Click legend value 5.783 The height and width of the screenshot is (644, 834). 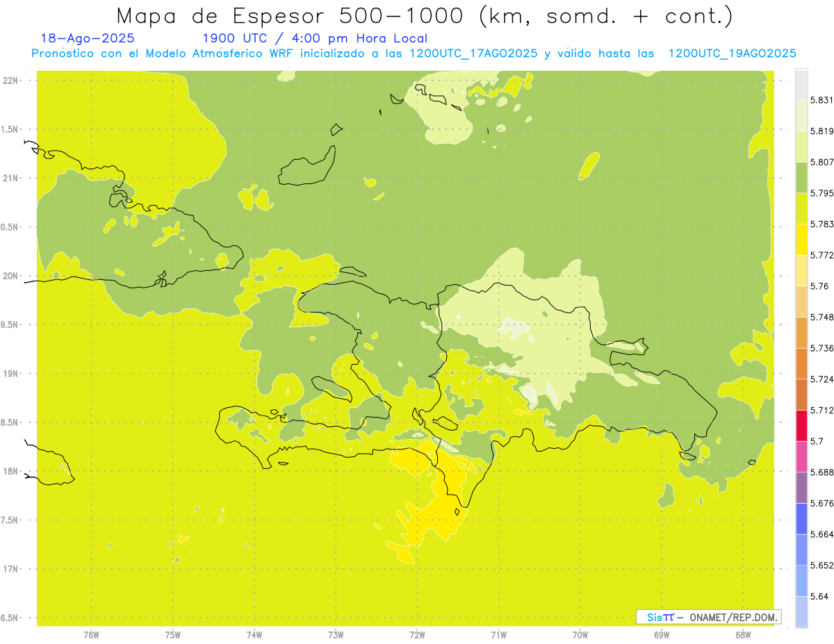821,224
